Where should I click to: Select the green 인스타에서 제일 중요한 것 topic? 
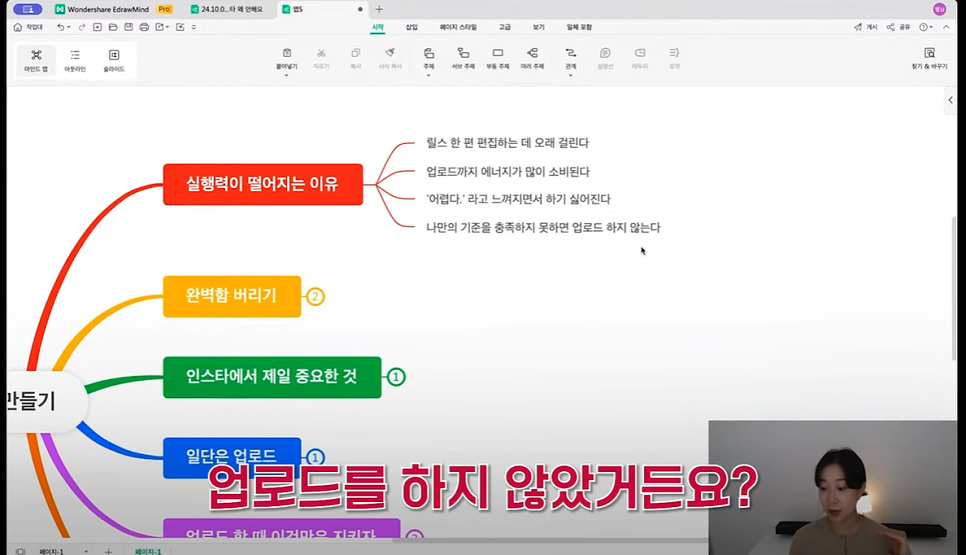(x=272, y=377)
